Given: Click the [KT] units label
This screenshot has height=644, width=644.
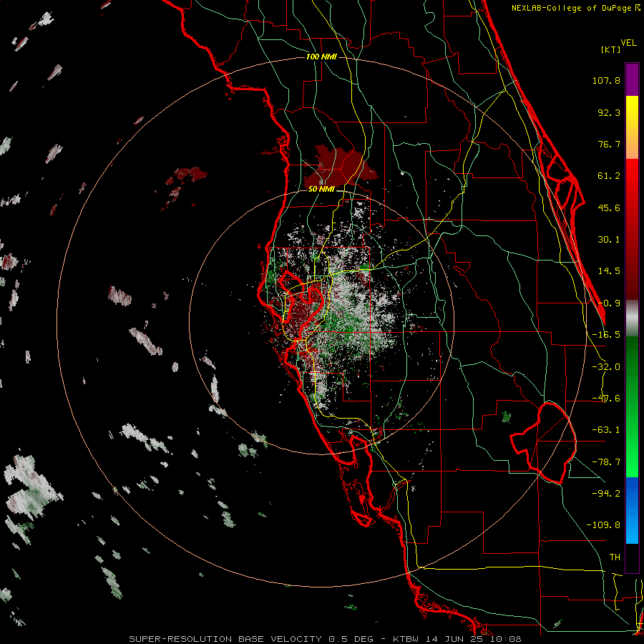Looking at the screenshot, I should [610, 49].
